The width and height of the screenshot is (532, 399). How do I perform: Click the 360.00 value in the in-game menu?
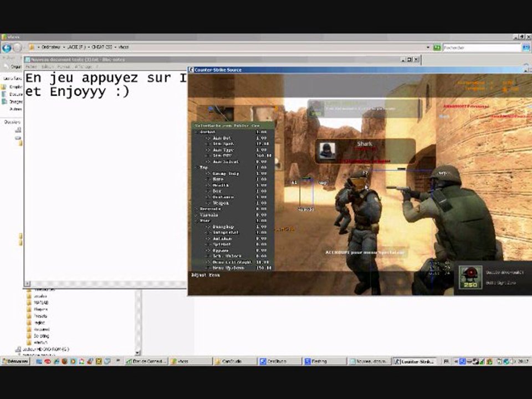pyautogui.click(x=263, y=156)
